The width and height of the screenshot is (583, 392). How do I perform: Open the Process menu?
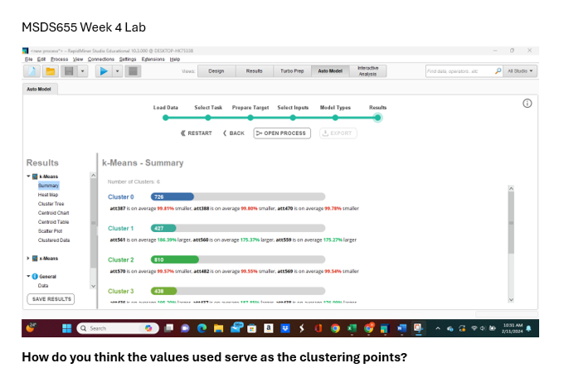point(60,59)
